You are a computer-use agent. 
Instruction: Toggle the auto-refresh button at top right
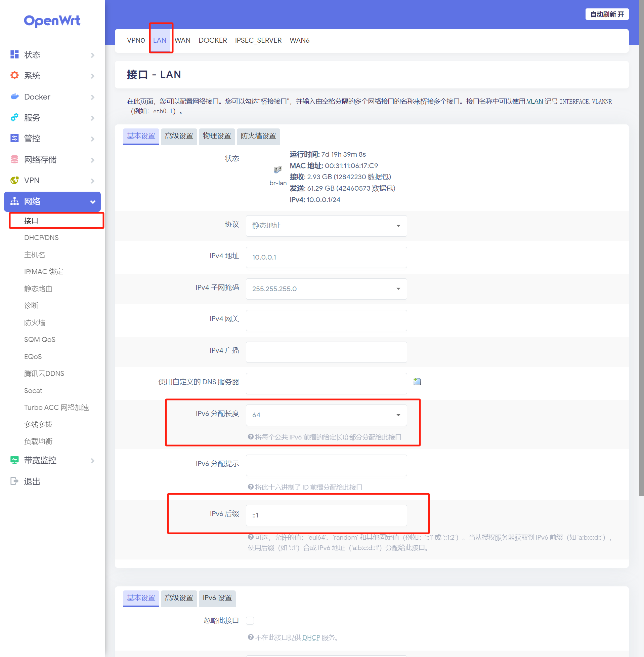(x=607, y=14)
